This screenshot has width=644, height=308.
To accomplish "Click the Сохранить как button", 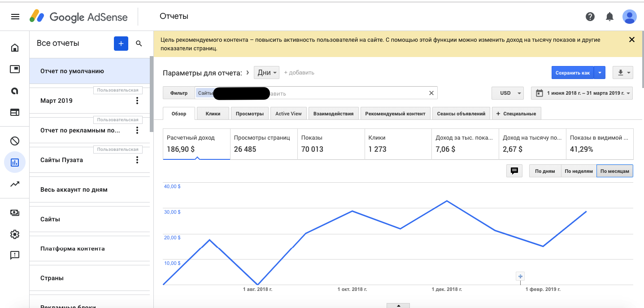I will click(x=572, y=72).
